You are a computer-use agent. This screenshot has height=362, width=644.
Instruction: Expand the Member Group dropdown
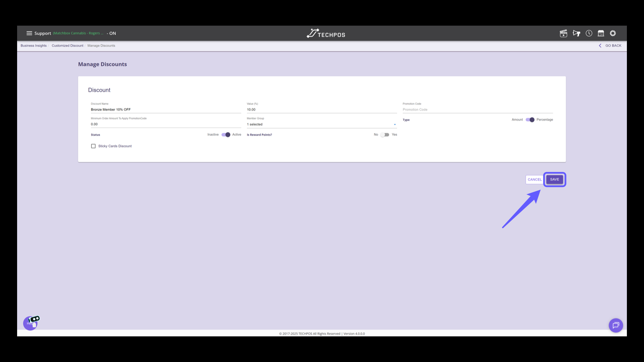coord(321,124)
